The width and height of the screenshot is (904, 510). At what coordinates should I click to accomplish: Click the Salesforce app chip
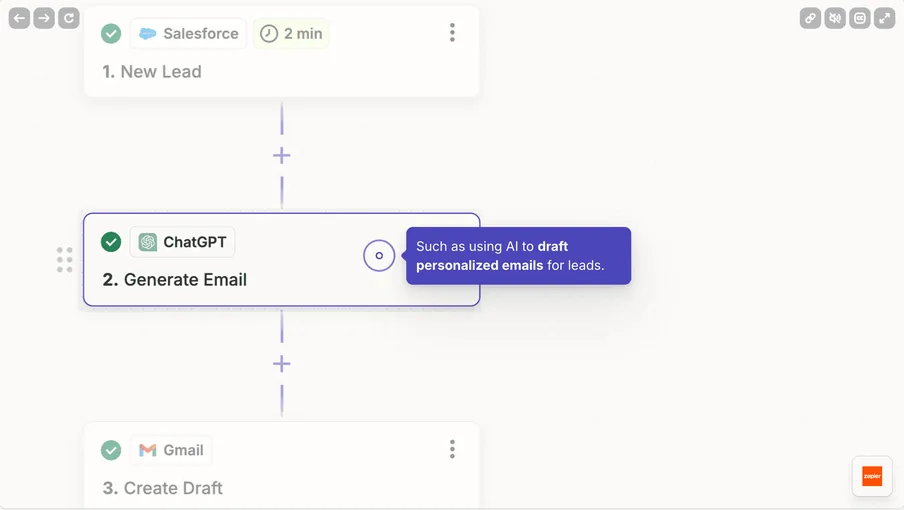point(189,33)
